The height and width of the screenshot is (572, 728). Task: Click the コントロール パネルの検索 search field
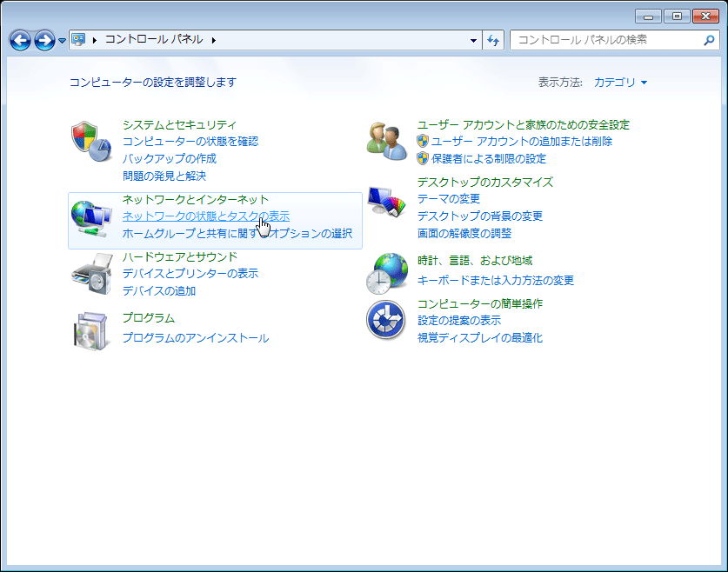pyautogui.click(x=604, y=40)
